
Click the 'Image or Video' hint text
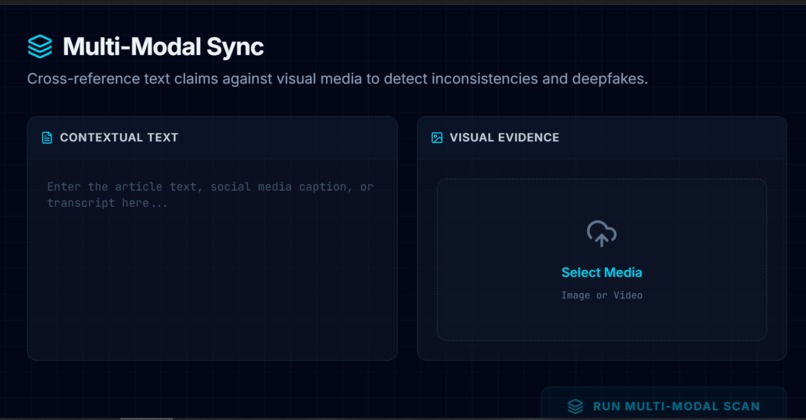tap(601, 296)
